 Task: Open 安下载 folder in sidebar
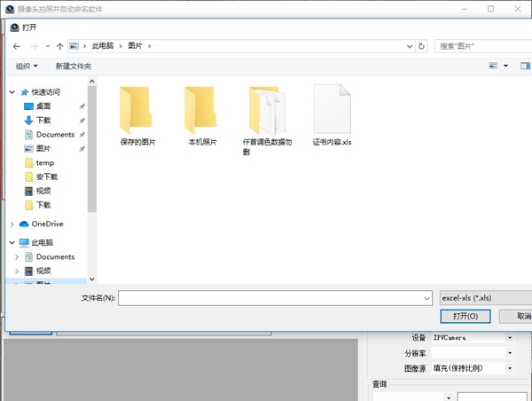pyautogui.click(x=47, y=177)
